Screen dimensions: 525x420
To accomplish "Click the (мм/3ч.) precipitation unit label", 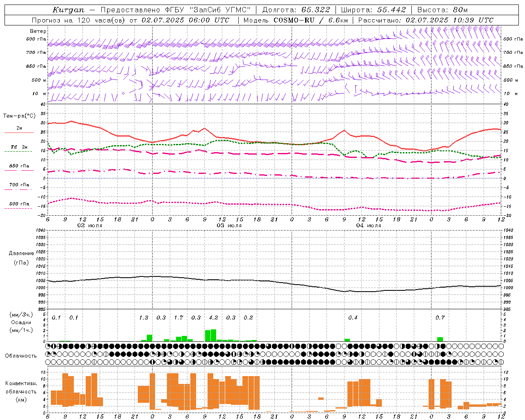I will point(21,315).
